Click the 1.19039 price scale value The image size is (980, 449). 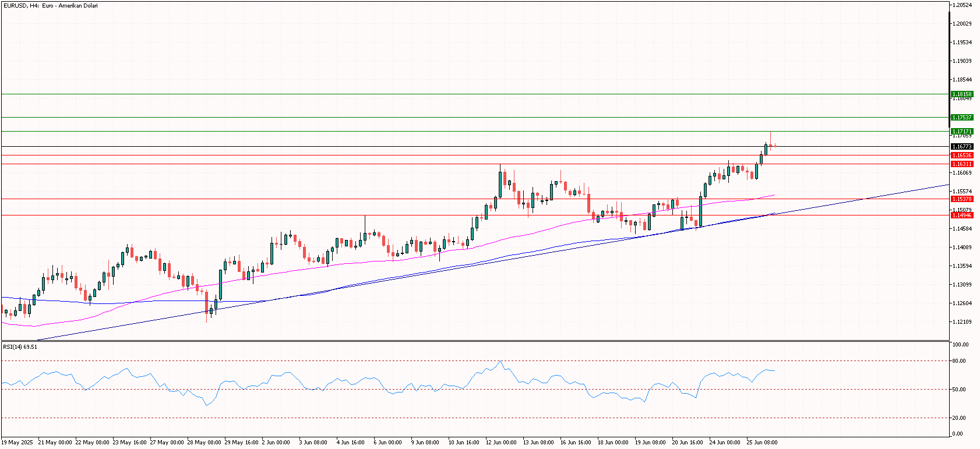(963, 61)
